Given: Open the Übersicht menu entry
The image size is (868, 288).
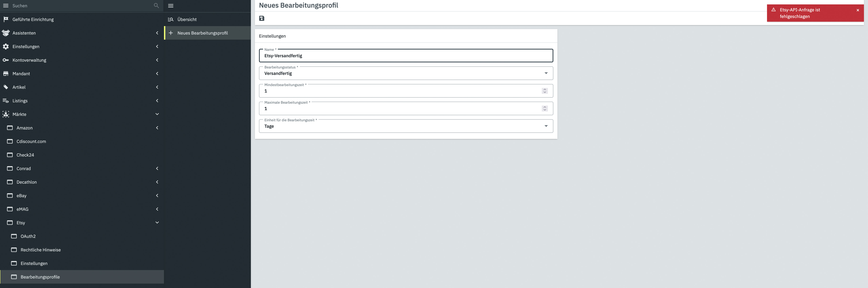Looking at the screenshot, I should pyautogui.click(x=187, y=19).
